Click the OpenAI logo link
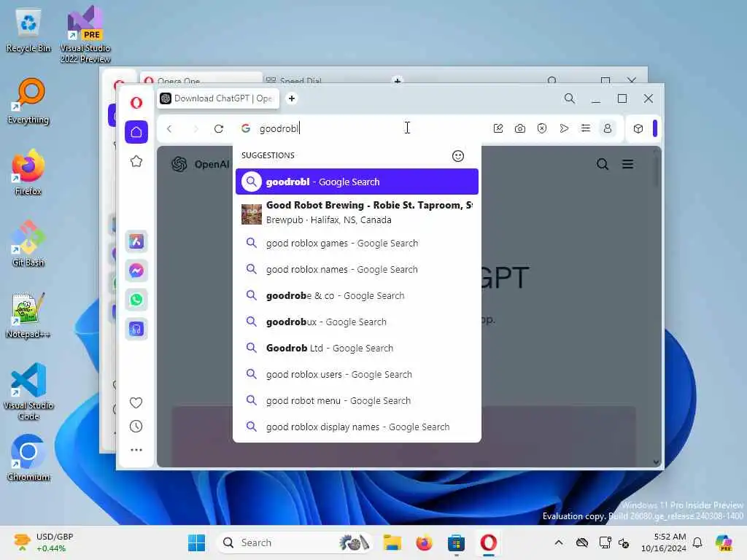This screenshot has width=747, height=560. click(x=200, y=164)
